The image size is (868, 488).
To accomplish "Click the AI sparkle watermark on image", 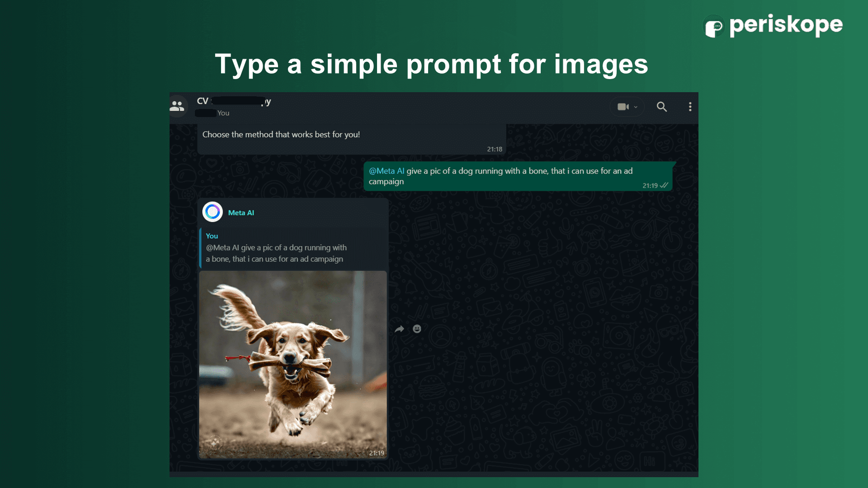I will click(214, 442).
